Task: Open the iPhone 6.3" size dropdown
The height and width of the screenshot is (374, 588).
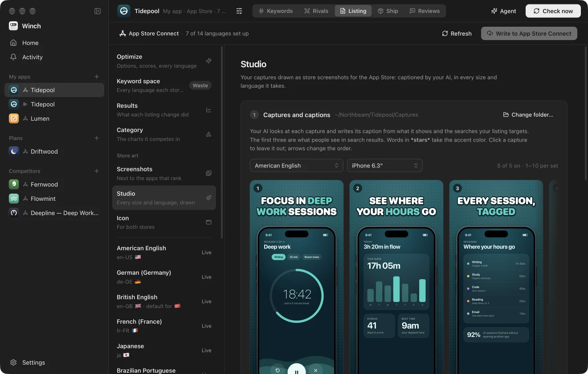Action: pyautogui.click(x=385, y=166)
